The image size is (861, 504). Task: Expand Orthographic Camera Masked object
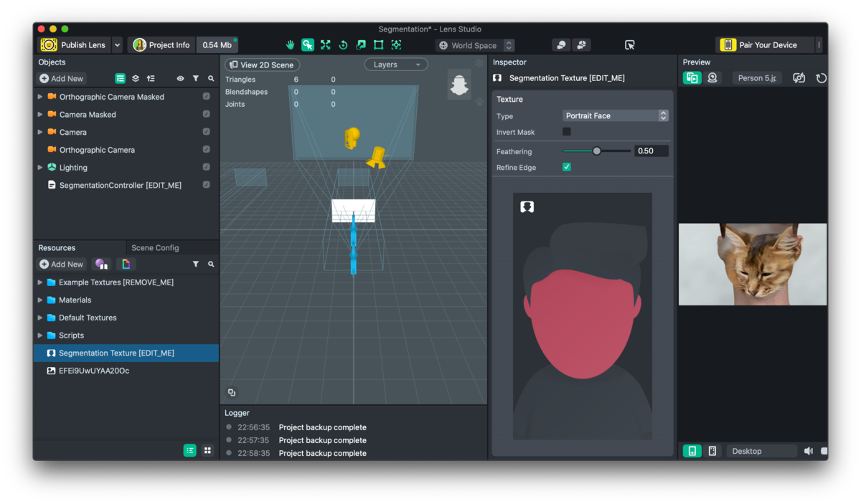pyautogui.click(x=40, y=96)
